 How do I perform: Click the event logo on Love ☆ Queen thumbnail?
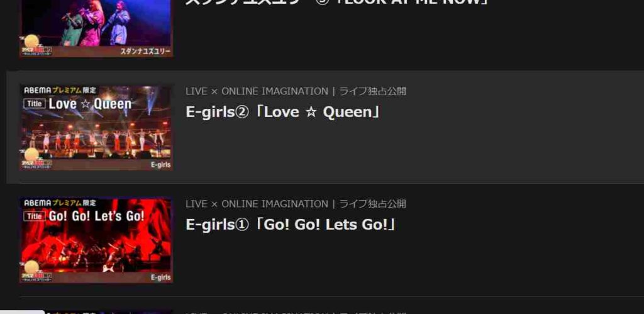[36, 159]
